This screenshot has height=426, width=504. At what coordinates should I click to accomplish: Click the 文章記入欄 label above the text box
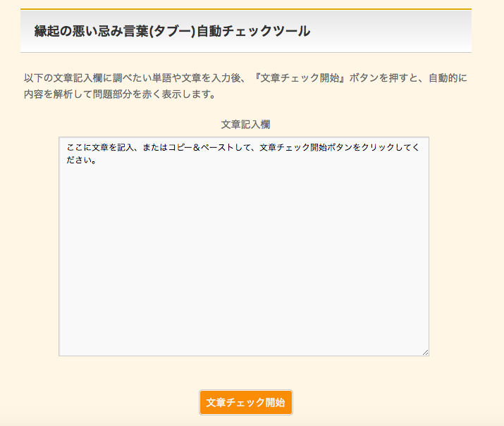tap(245, 124)
